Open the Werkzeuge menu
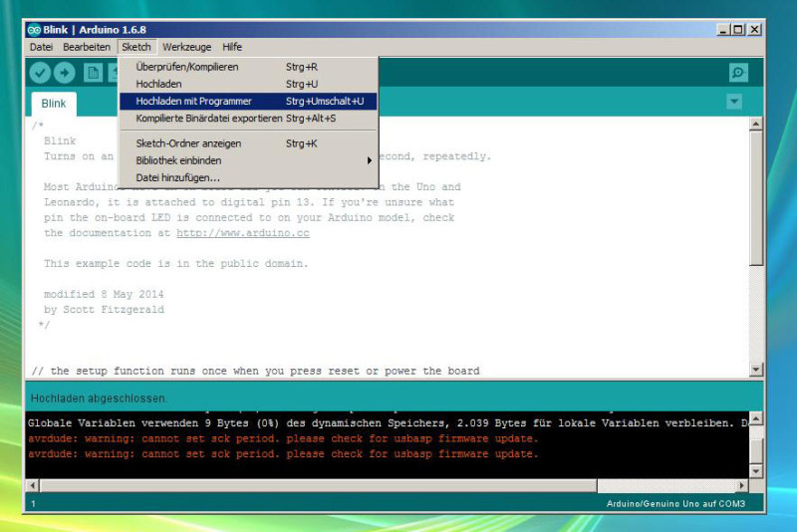 click(x=187, y=47)
